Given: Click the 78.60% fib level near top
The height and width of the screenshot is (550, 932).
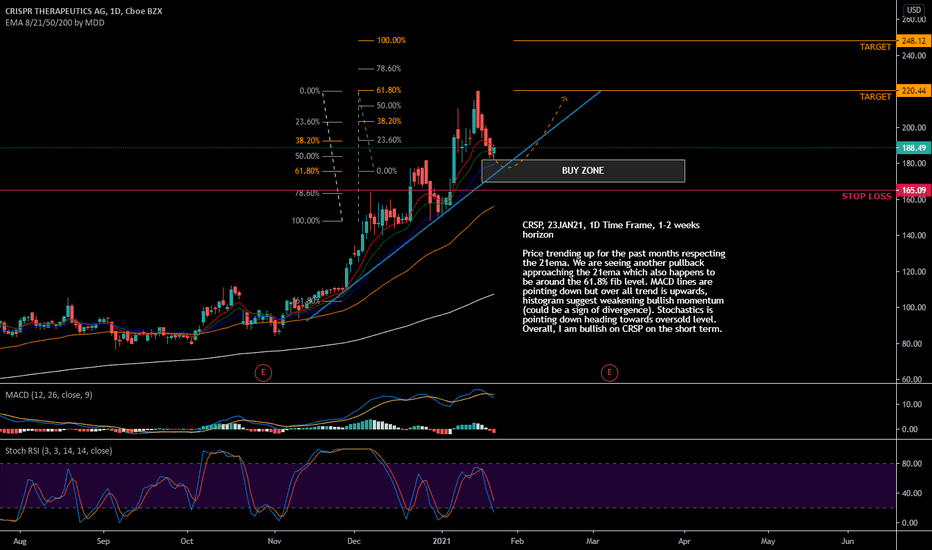Looking at the screenshot, I should tap(389, 69).
